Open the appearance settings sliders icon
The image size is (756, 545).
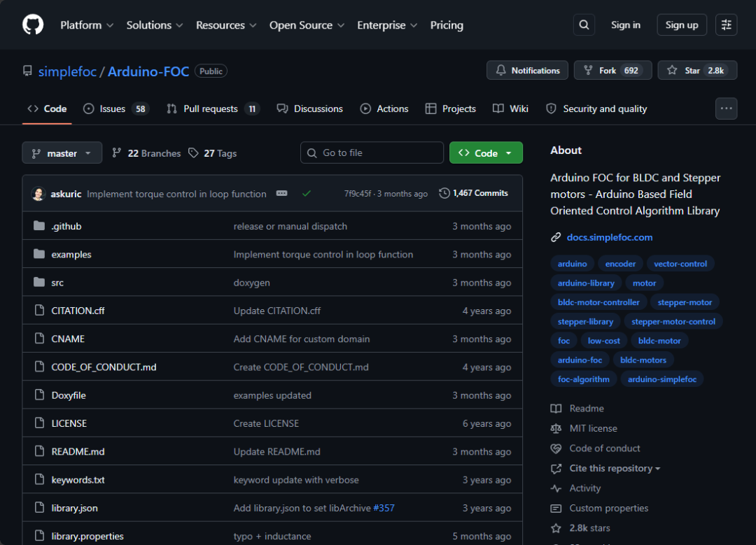point(726,24)
